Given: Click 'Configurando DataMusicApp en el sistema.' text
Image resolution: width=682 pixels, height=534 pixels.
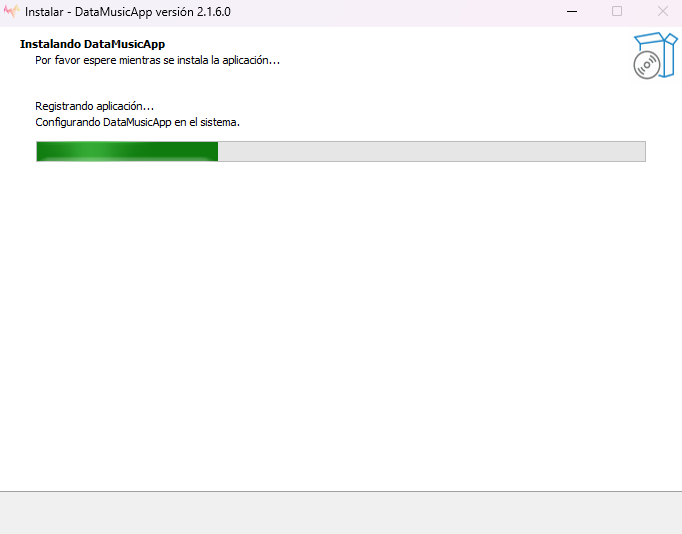Looking at the screenshot, I should (x=137, y=122).
